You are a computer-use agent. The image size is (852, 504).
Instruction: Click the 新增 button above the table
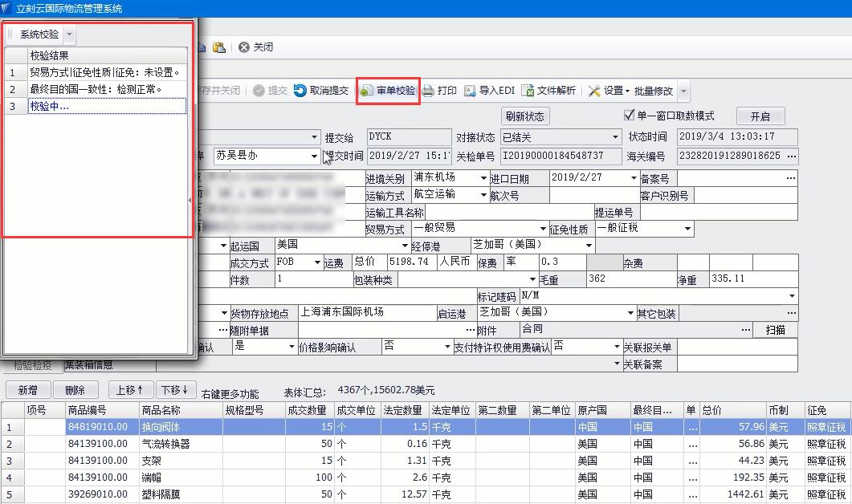[26, 390]
